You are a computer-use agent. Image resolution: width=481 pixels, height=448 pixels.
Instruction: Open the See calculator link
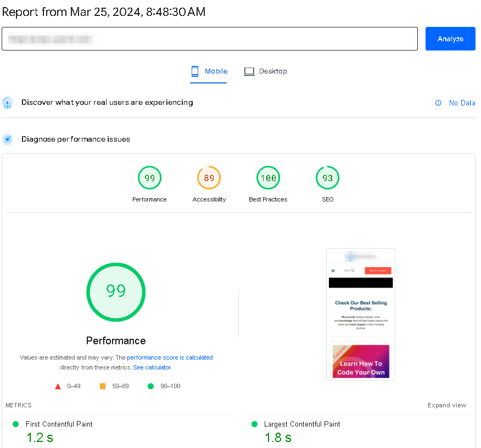(x=153, y=367)
